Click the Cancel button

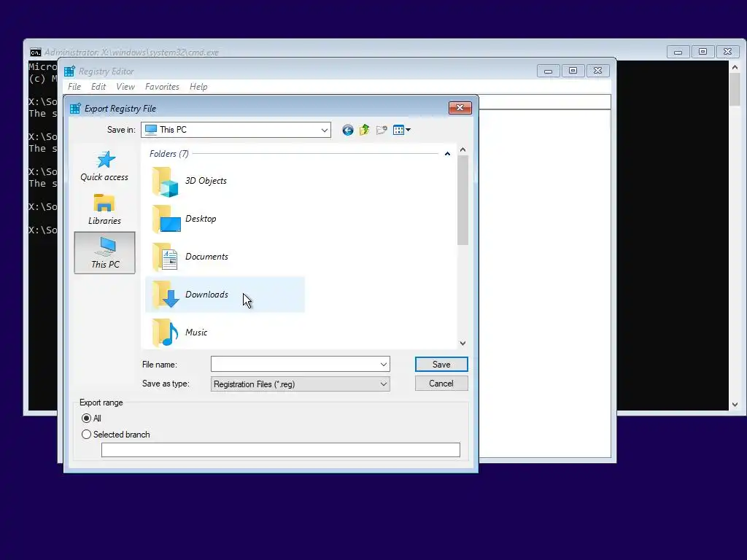click(x=441, y=384)
